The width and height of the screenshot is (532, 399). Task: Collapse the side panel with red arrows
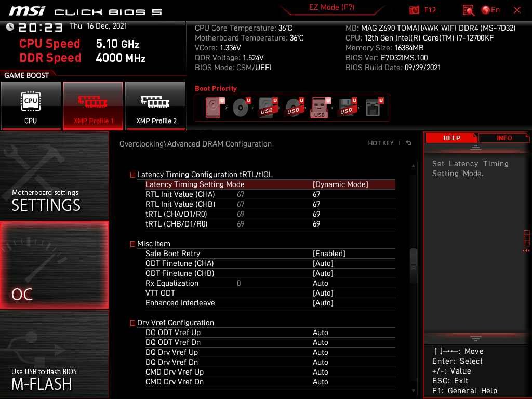click(526, 251)
